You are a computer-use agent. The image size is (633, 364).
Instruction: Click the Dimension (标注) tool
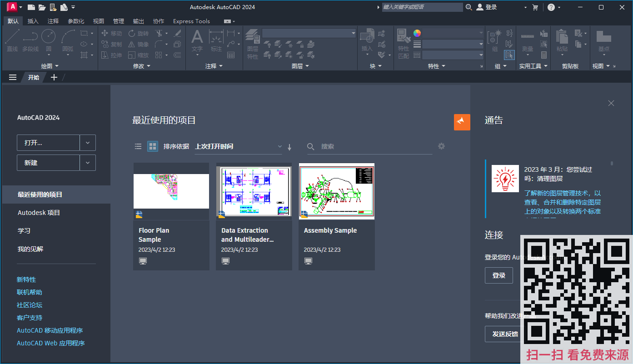pos(216,41)
